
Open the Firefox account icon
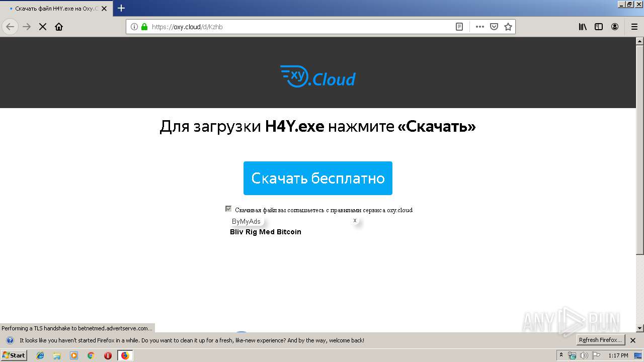click(615, 27)
